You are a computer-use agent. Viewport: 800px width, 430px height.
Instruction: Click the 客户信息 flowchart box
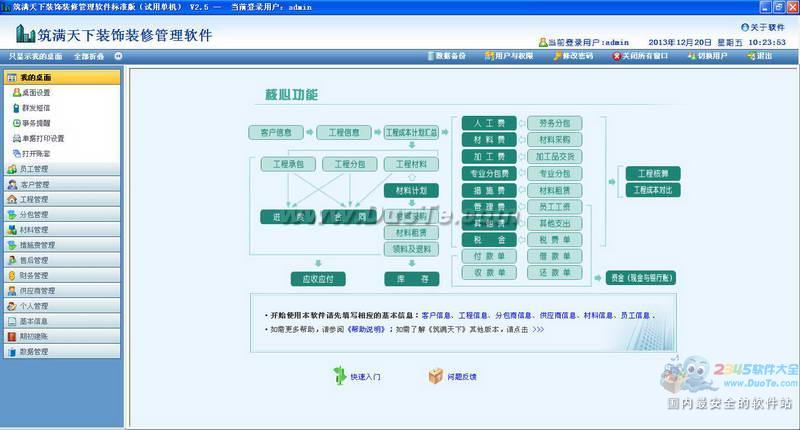[x=276, y=133]
